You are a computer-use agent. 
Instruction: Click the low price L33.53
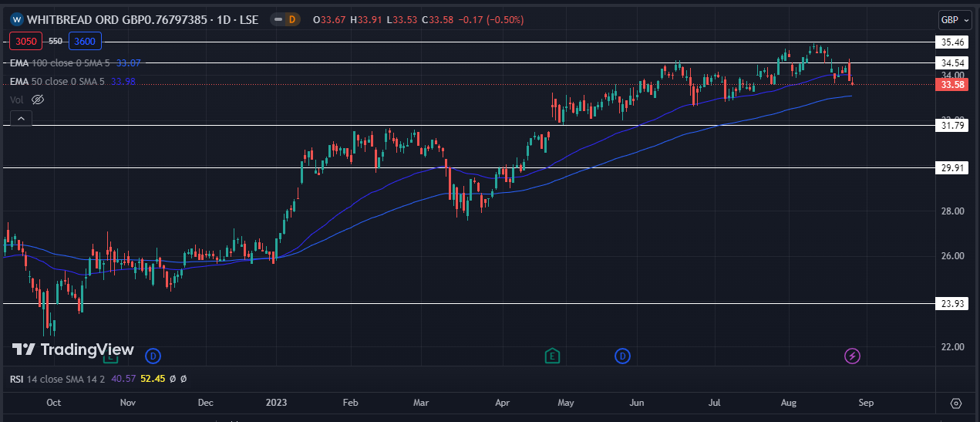coord(402,19)
